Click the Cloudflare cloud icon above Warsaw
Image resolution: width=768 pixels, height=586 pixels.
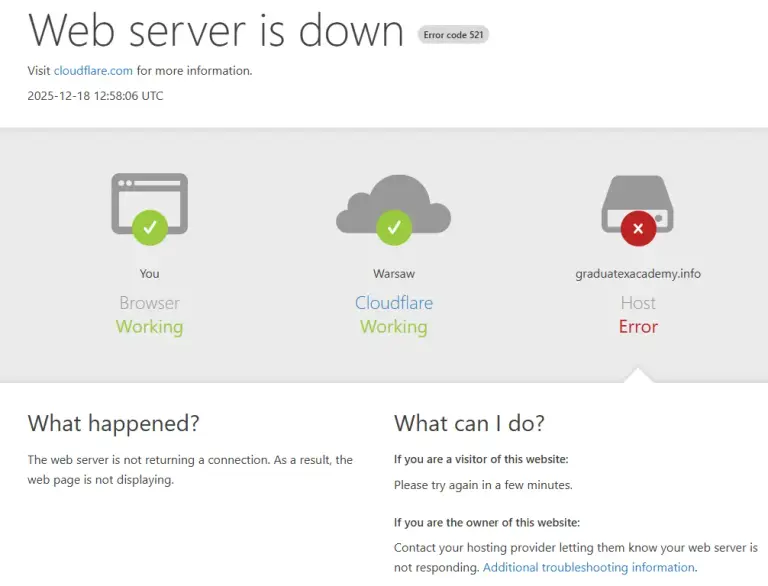393,204
